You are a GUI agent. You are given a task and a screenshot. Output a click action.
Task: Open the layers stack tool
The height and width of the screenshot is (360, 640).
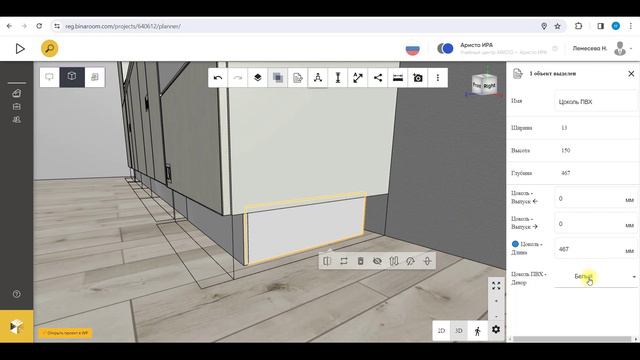258,78
